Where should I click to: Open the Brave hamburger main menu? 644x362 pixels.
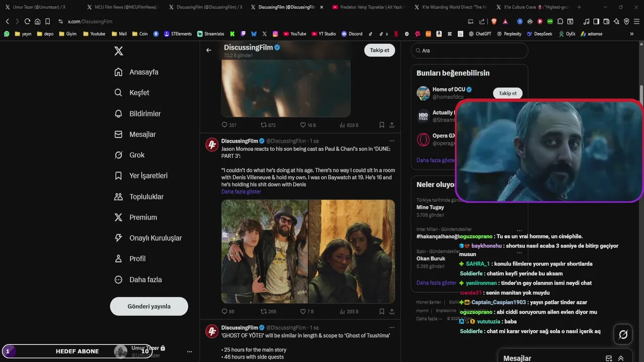tap(636, 22)
